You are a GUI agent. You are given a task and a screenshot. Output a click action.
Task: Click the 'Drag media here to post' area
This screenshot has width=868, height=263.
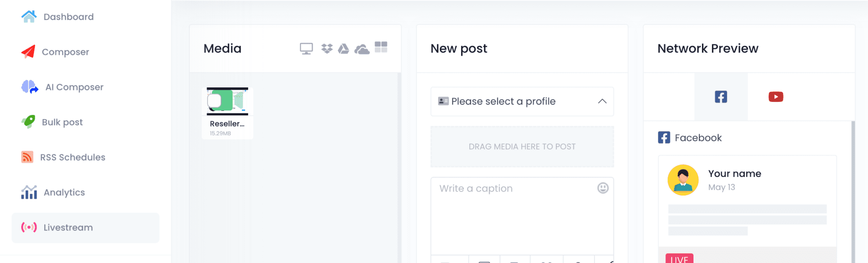pos(522,147)
